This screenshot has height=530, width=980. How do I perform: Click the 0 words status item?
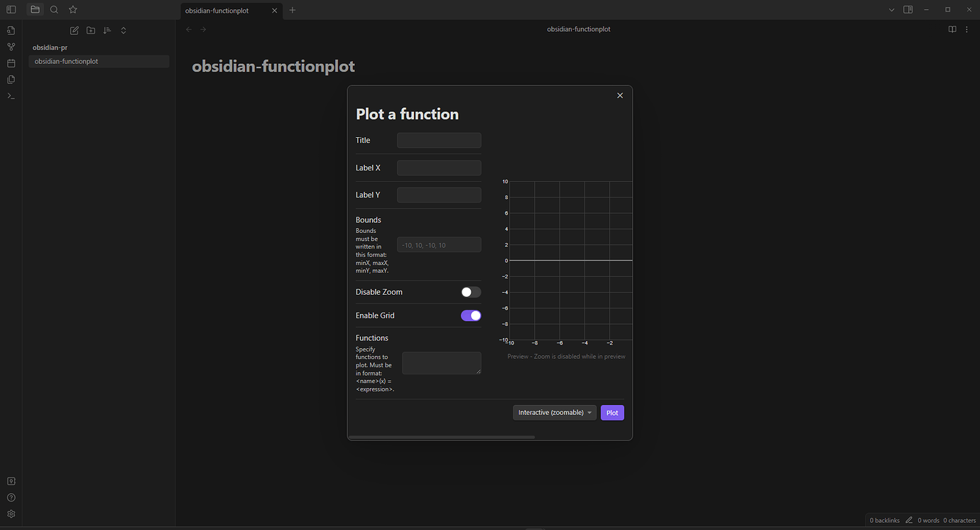[x=928, y=520]
